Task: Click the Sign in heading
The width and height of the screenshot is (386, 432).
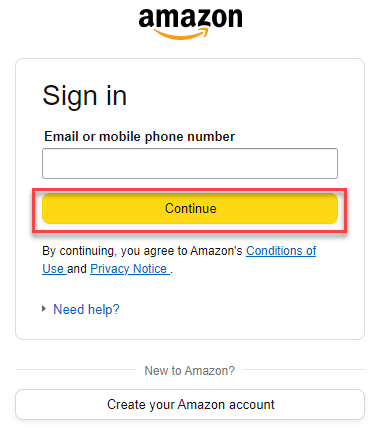Action: pyautogui.click(x=85, y=97)
